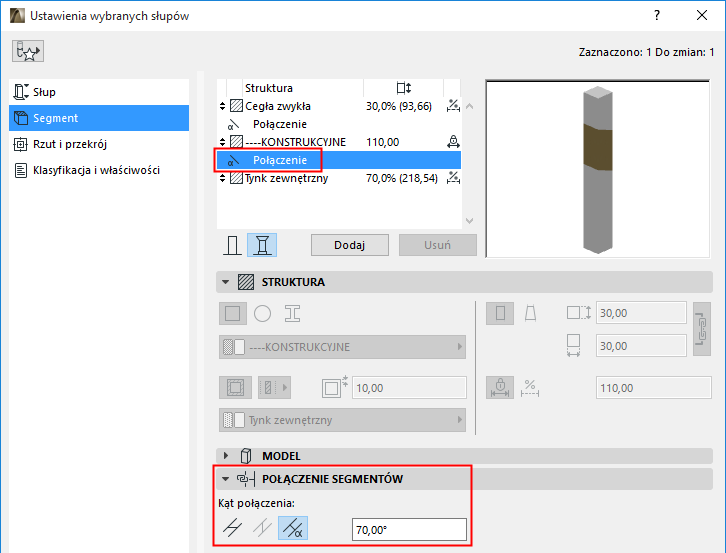This screenshot has width=726, height=553.
Task: Collapse the POŁĄCZENIE SEGMENTÓW panel
Action: tap(225, 479)
